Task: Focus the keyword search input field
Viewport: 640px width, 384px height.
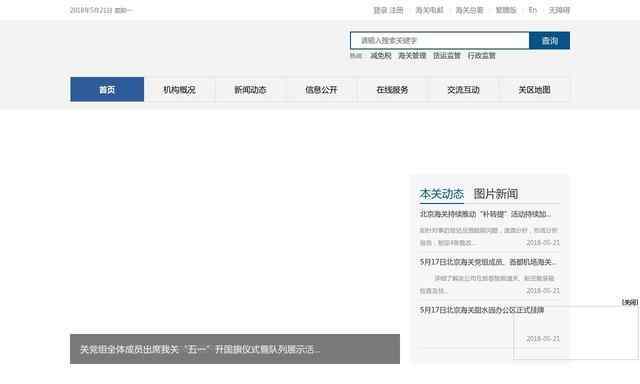Action: point(440,40)
